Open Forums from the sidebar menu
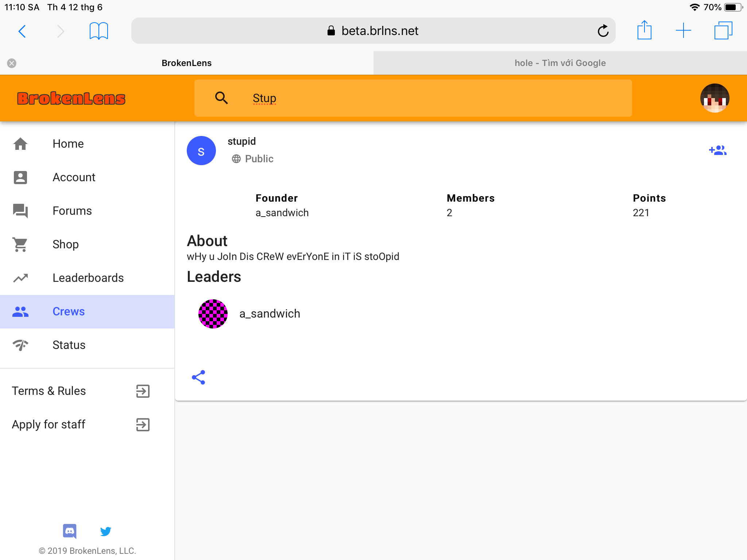The image size is (747, 560). click(x=88, y=211)
